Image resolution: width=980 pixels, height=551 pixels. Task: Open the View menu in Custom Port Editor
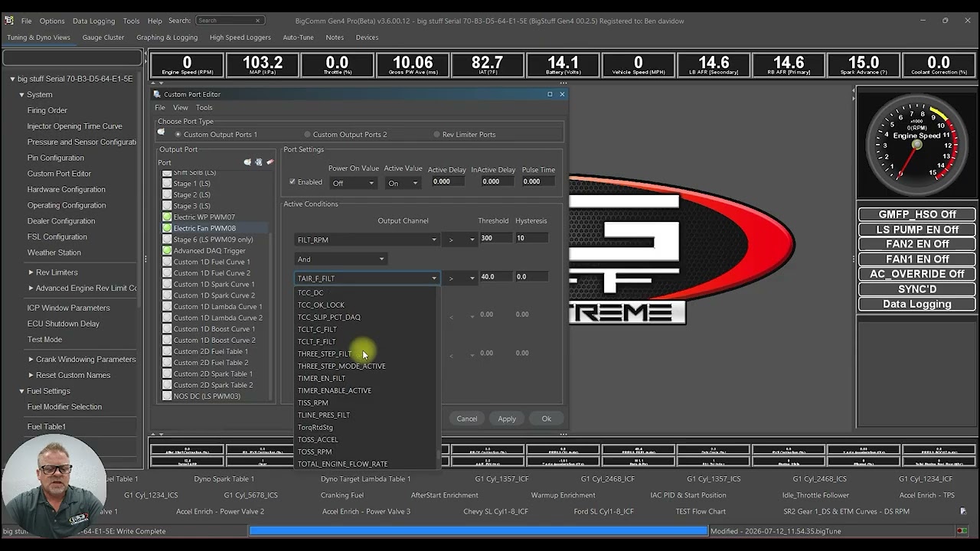(180, 108)
